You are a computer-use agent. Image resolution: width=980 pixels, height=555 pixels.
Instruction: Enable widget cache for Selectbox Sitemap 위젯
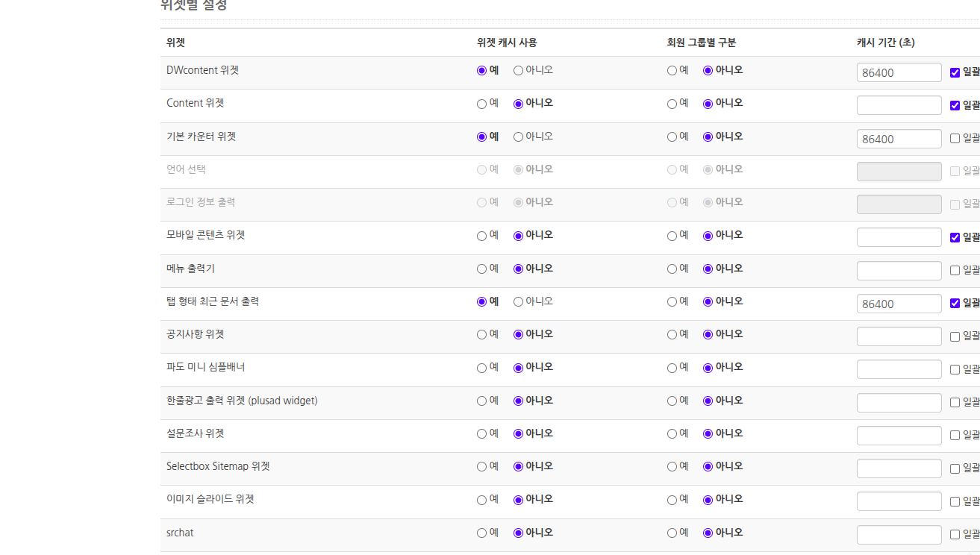click(x=481, y=467)
